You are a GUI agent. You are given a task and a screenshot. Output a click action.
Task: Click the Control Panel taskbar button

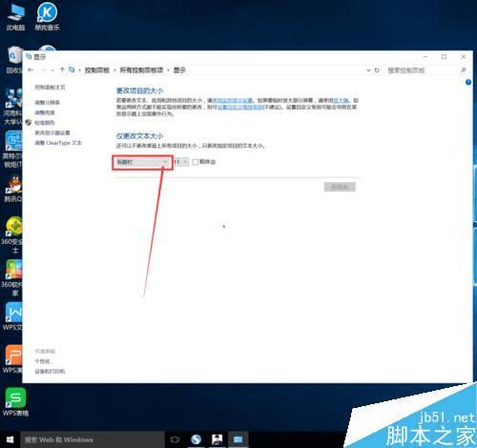click(x=238, y=439)
